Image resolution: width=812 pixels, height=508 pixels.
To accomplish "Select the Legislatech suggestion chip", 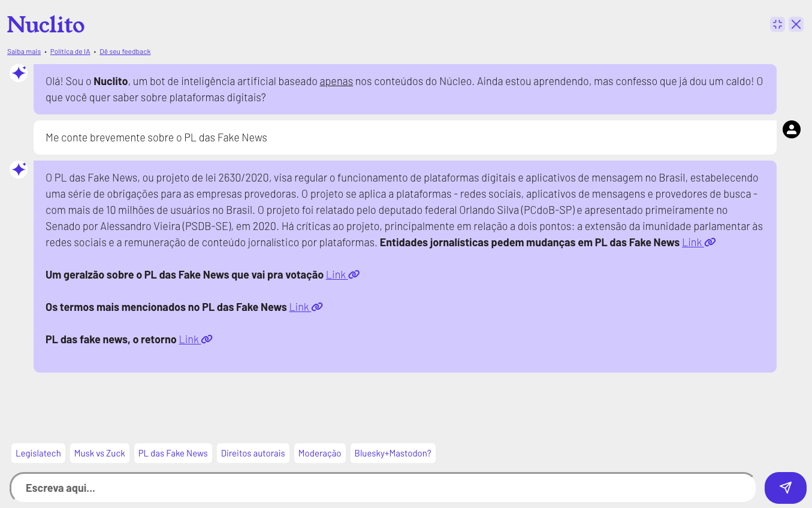I will tap(38, 453).
